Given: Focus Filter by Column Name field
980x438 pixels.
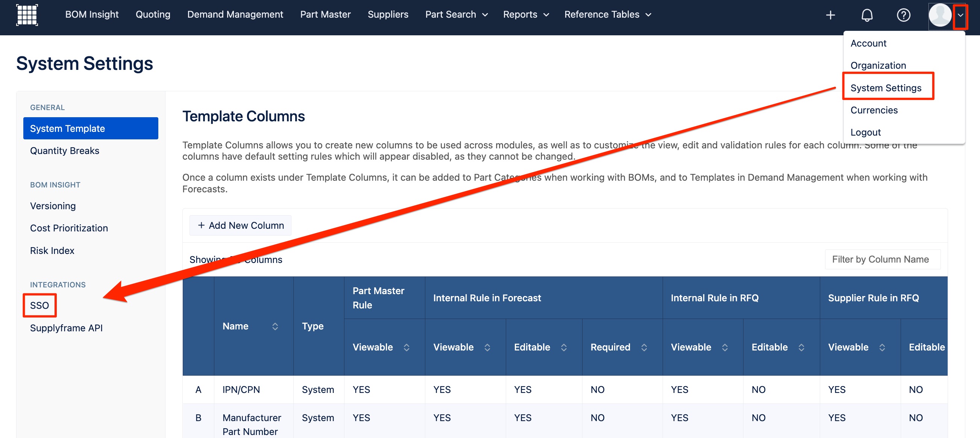Looking at the screenshot, I should point(883,260).
